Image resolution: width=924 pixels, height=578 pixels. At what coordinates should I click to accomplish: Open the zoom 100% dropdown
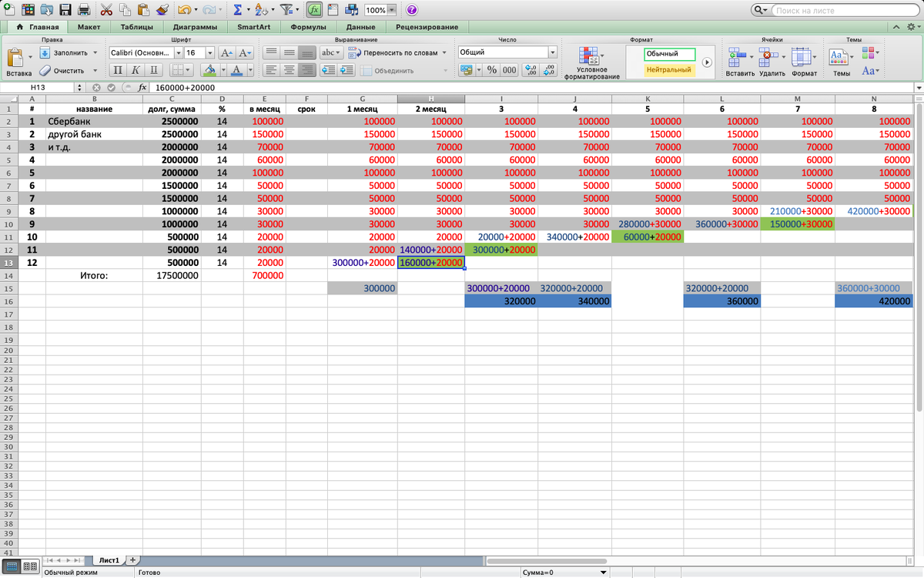(x=392, y=10)
